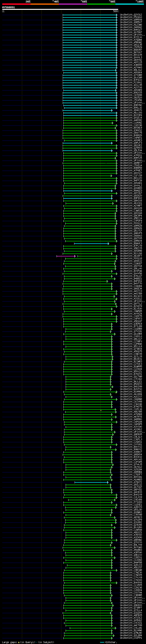Select hit label UniRef100_A8JCK1
Viewport: 146px width, 644px height.
point(131,203)
